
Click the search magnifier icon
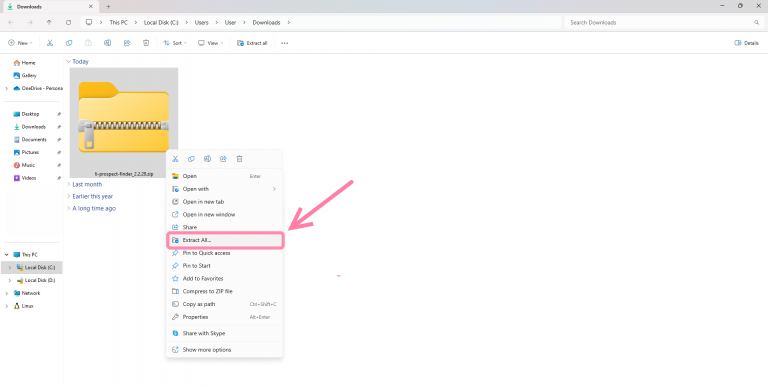click(757, 23)
